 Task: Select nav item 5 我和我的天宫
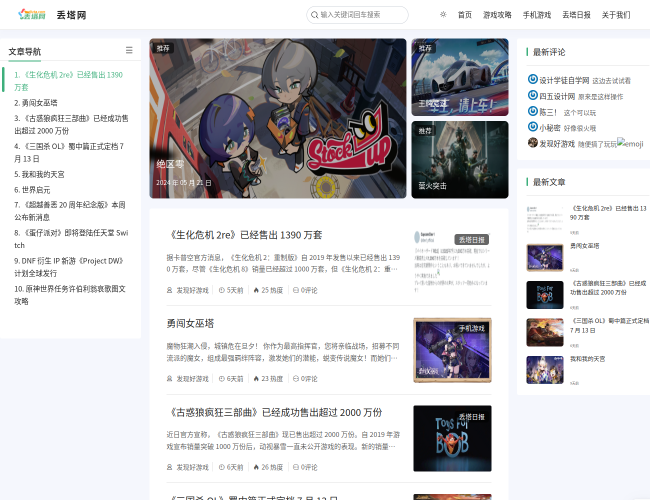39,174
